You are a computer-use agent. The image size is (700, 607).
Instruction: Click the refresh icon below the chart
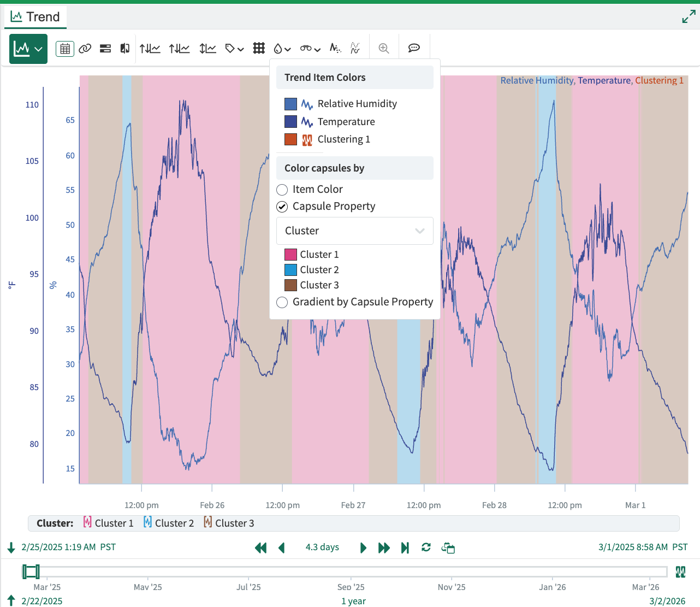point(426,547)
